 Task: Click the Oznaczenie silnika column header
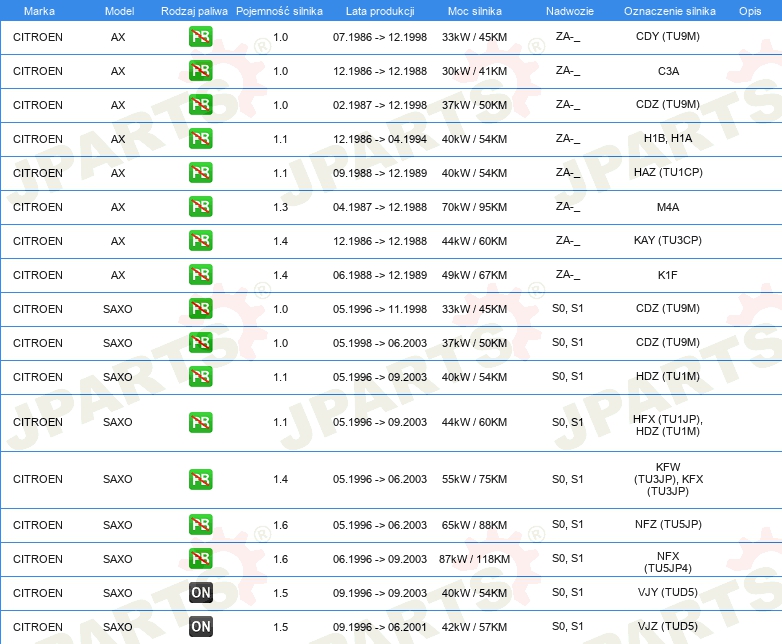(x=669, y=11)
